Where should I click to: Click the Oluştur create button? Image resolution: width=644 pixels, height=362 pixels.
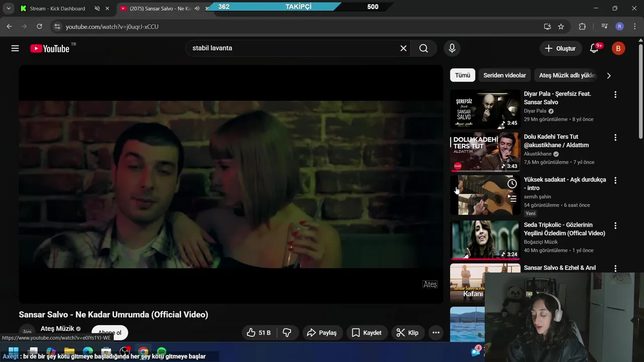[560, 48]
